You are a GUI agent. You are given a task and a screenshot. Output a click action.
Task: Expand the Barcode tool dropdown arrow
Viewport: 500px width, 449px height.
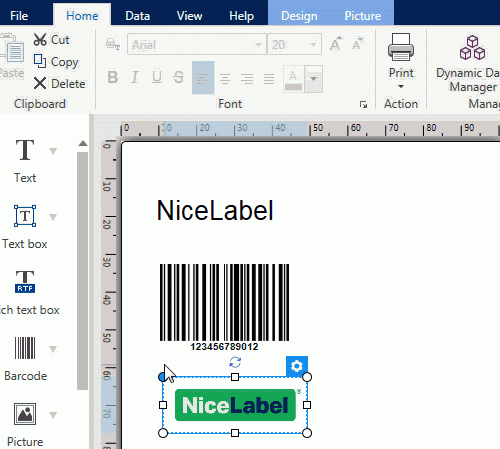click(53, 349)
